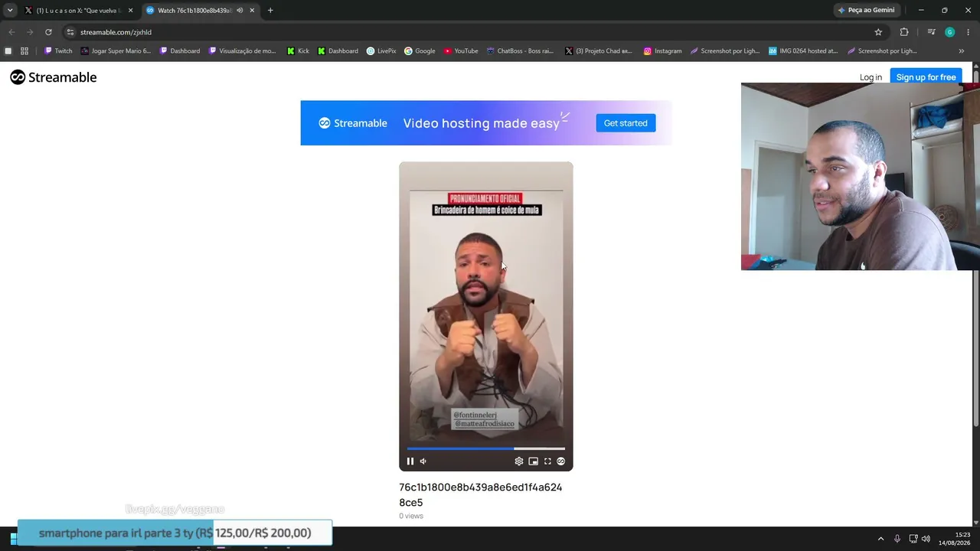Seek on the video progress bar
Screen dimensions: 980x551
[x=486, y=448]
